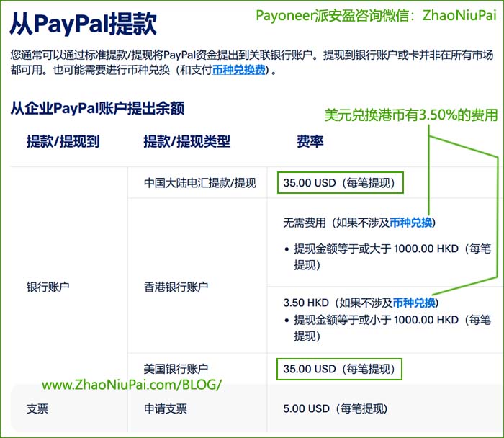This screenshot has width=504, height=438.
Task: Click 币种兑换 link in 3.50 HKD row
Action: pos(414,303)
